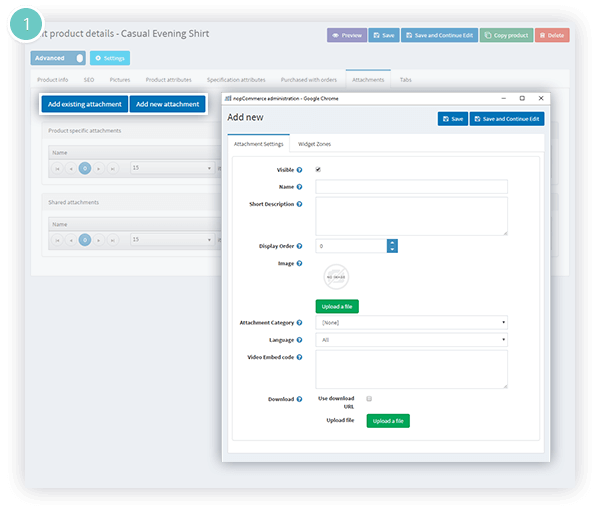
Task: Delete the product with Delete button
Action: coord(552,35)
